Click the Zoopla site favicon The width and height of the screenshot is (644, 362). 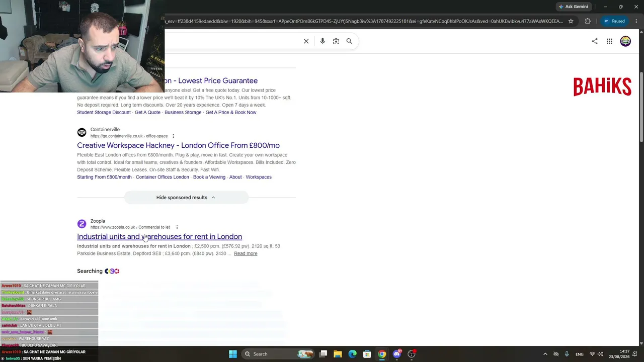pyautogui.click(x=82, y=224)
